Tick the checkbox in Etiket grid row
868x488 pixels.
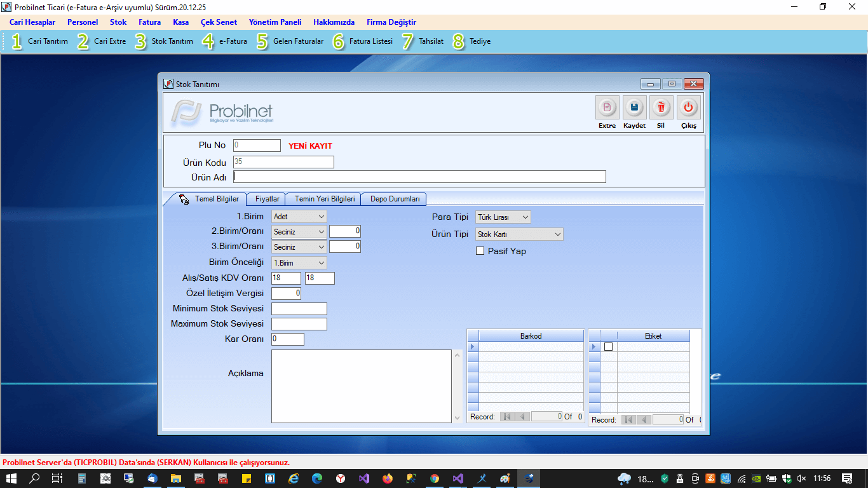[x=608, y=347]
